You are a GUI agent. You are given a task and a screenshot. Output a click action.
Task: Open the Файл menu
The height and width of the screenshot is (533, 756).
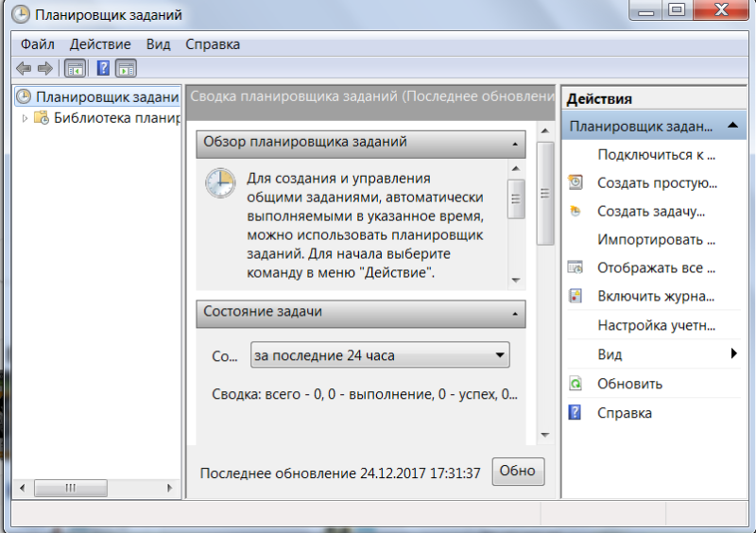tap(38, 44)
